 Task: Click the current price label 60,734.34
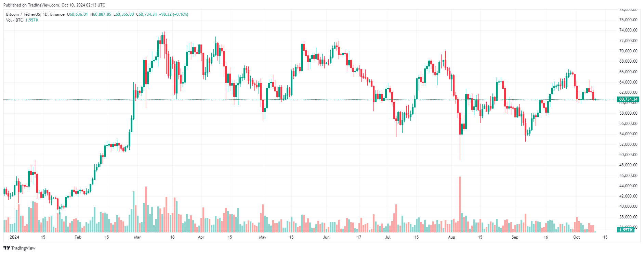pyautogui.click(x=628, y=99)
